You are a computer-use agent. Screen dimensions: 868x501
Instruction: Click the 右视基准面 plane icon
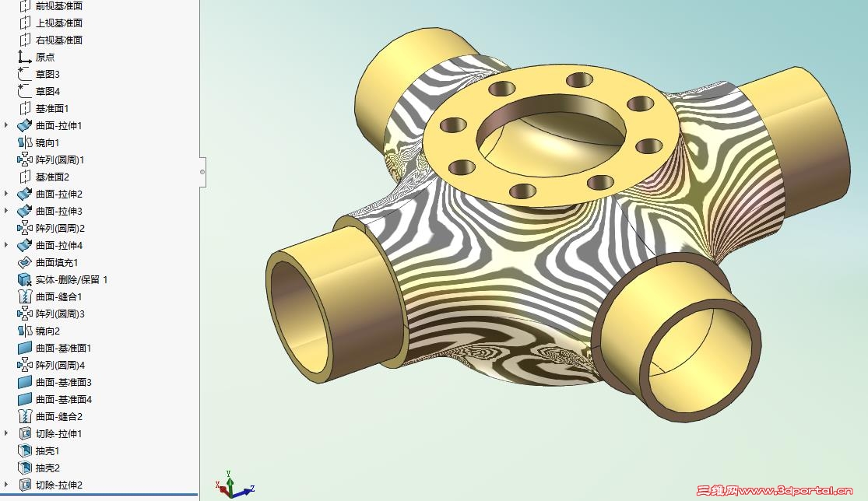click(25, 40)
